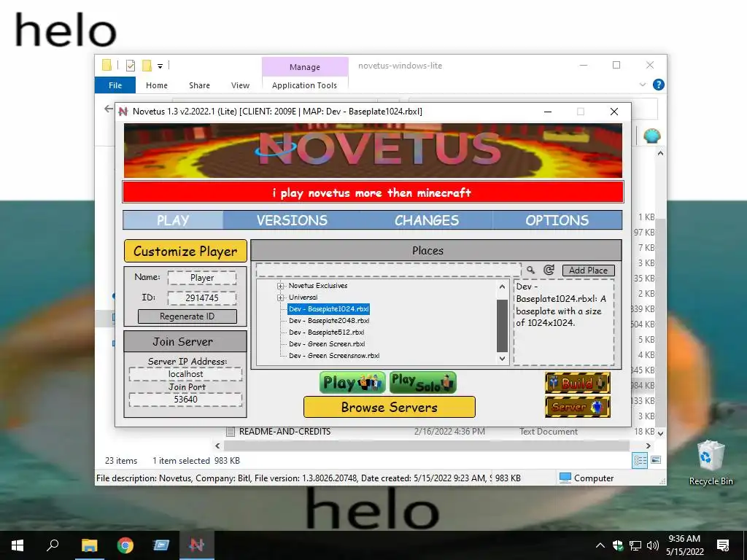The height and width of the screenshot is (560, 747).
Task: Open the View ribbon tab
Action: point(240,85)
